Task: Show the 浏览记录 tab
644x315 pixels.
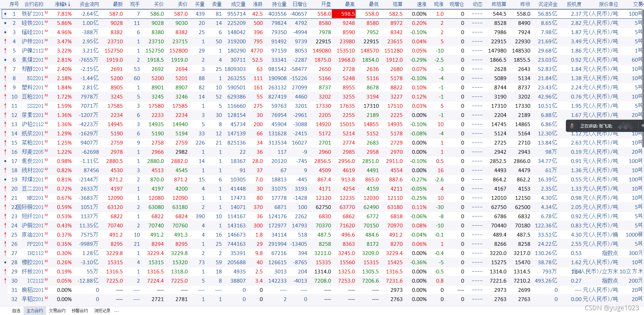Action: (102, 311)
